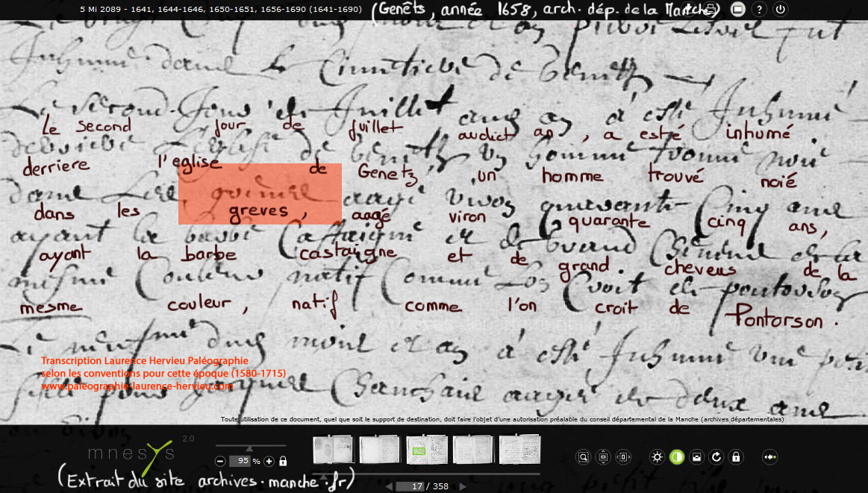
Task: Open the help question mark icon
Action: pos(759,10)
